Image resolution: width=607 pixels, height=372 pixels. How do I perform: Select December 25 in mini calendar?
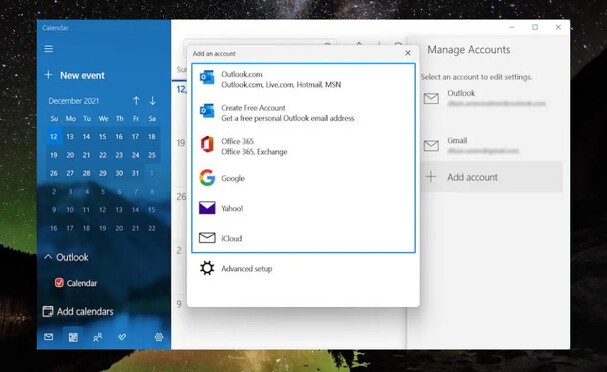152,155
